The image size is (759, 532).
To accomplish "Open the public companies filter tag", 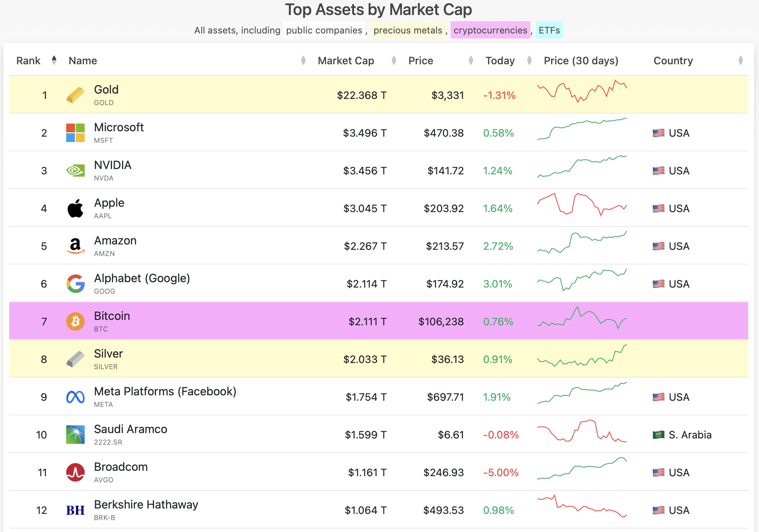I will click(x=324, y=30).
